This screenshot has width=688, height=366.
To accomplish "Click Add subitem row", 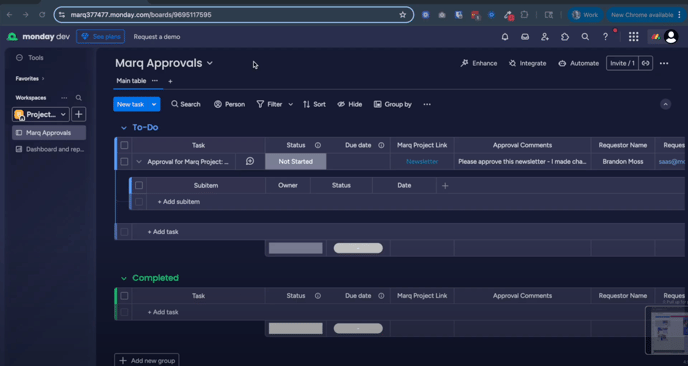I will [179, 202].
